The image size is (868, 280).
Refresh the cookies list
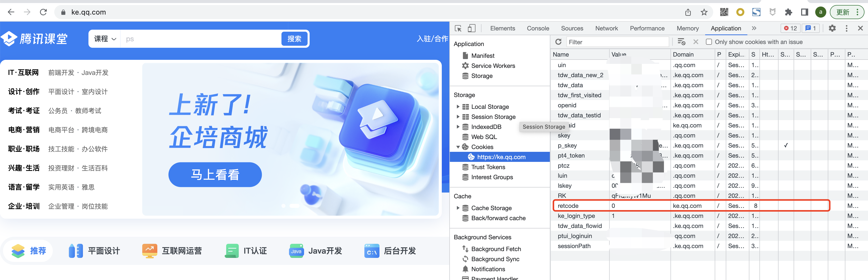558,42
